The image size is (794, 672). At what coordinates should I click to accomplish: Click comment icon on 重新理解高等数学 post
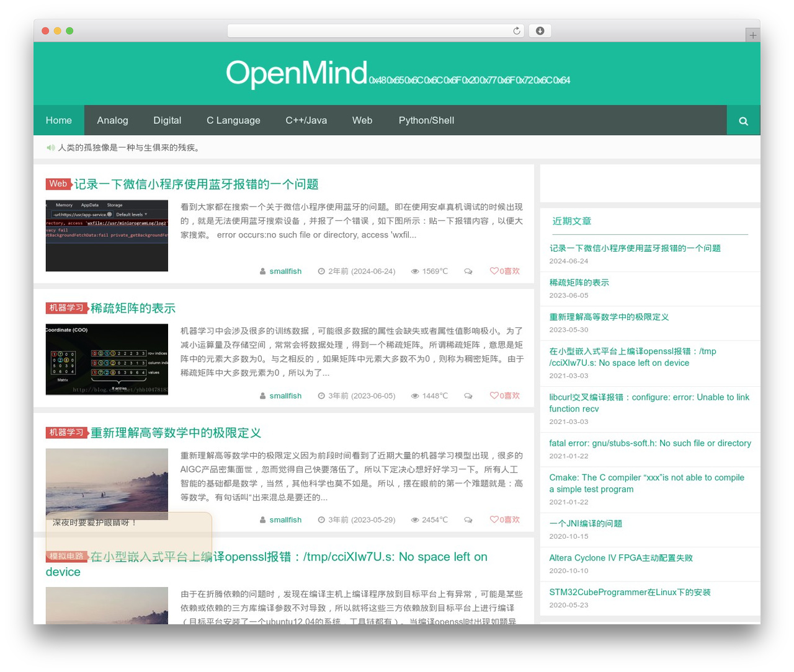pyautogui.click(x=468, y=520)
